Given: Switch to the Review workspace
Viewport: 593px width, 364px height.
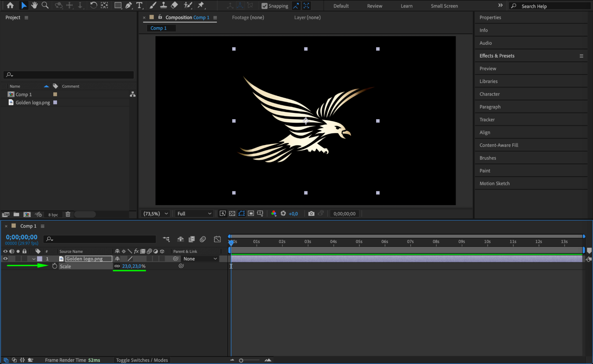Looking at the screenshot, I should [x=374, y=6].
